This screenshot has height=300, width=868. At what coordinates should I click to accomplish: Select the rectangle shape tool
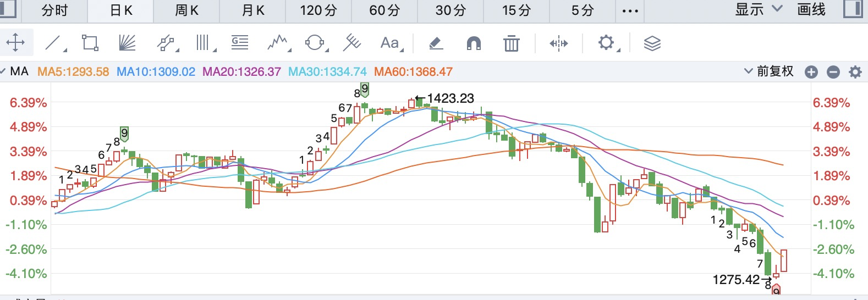click(x=90, y=42)
